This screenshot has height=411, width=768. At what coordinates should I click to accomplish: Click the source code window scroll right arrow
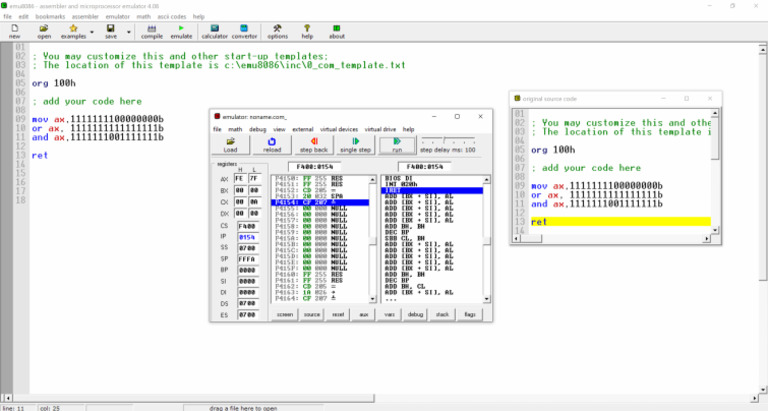pyautogui.click(x=707, y=239)
